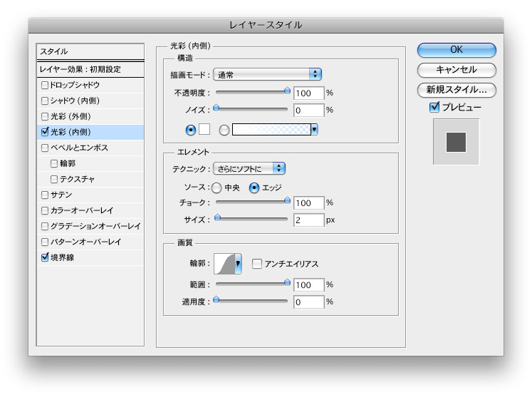This screenshot has width=532, height=395.
Task: Choose the 中央 source radio button
Action: coord(217,188)
